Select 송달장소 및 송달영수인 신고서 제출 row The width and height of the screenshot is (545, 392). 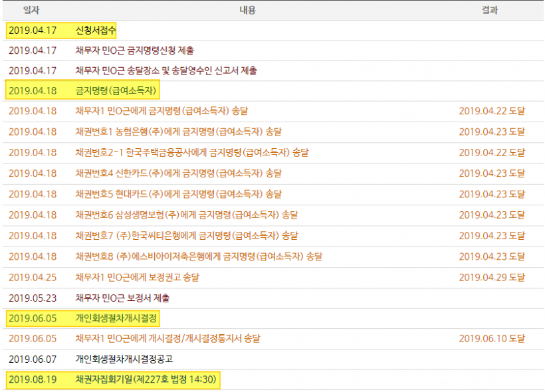click(273, 71)
